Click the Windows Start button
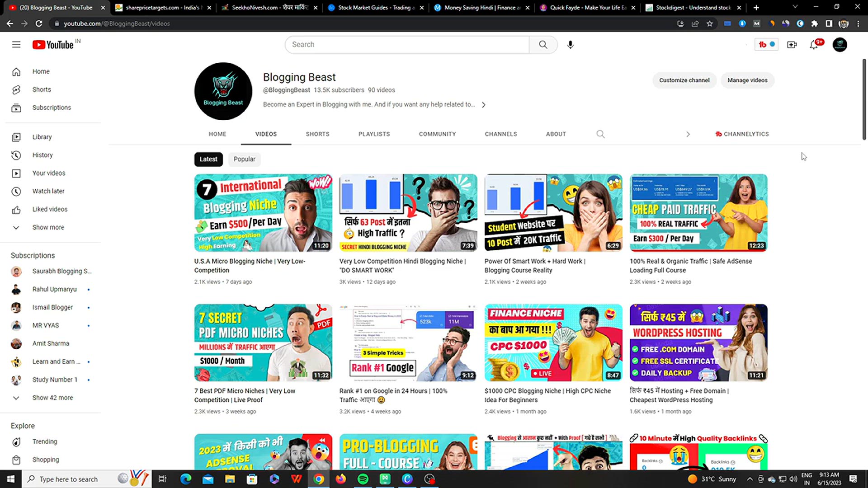 (11, 479)
